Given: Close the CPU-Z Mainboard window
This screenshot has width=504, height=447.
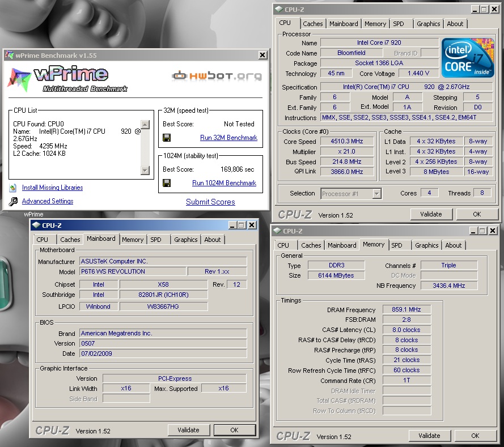Looking at the screenshot, I should click(x=252, y=225).
